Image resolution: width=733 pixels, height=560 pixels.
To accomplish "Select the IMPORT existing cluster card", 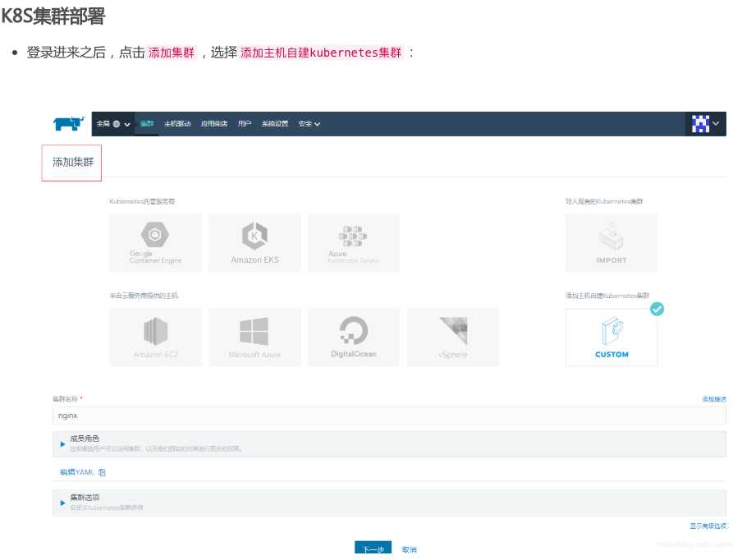I will (612, 243).
